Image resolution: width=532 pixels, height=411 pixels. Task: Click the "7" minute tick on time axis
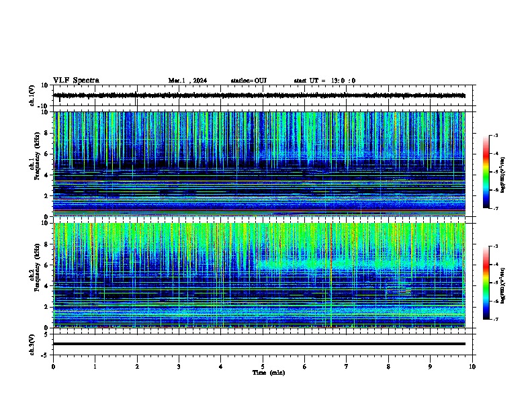point(347,367)
